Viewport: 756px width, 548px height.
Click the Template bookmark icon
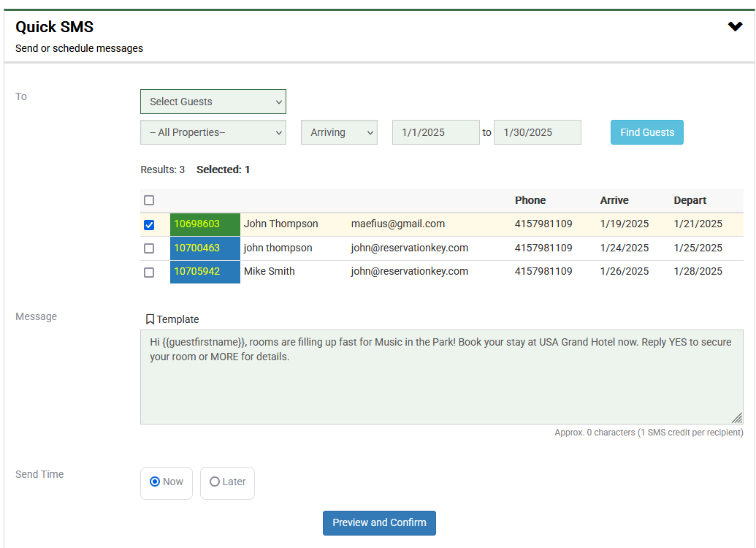tap(150, 319)
